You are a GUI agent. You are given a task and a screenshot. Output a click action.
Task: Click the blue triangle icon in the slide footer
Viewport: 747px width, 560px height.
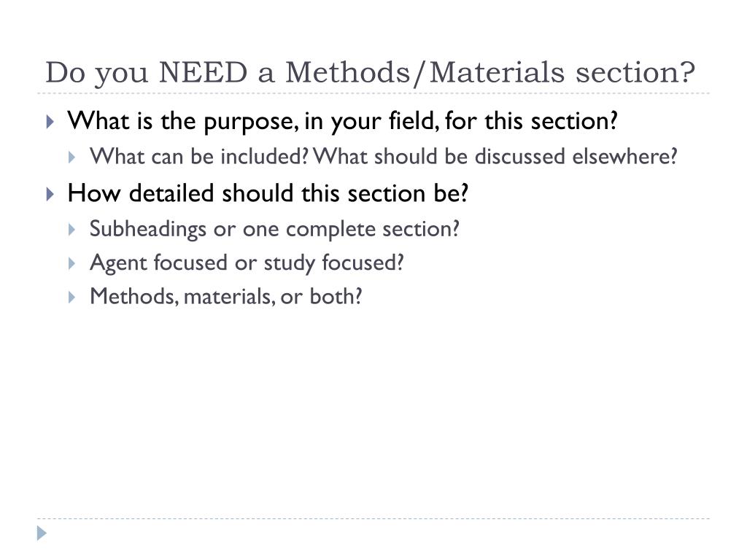(x=42, y=533)
